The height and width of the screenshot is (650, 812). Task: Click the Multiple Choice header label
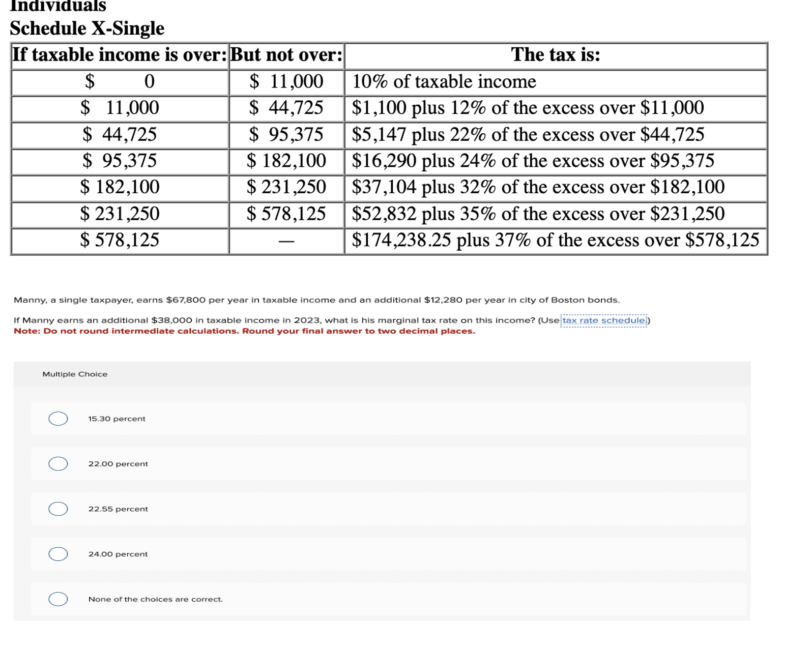(74, 373)
